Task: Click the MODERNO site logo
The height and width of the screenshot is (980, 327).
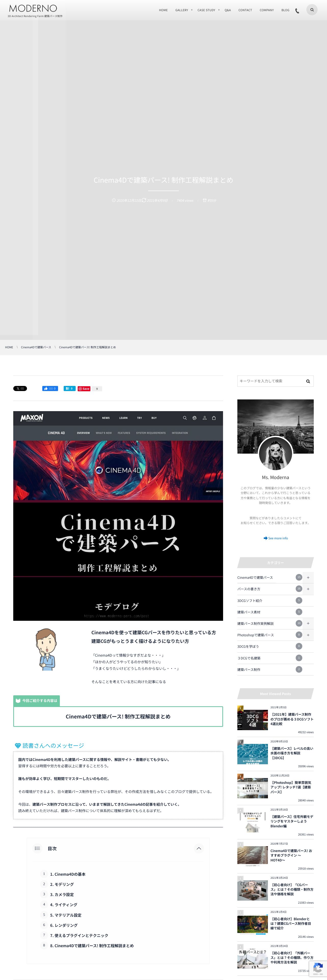Action: tap(33, 8)
